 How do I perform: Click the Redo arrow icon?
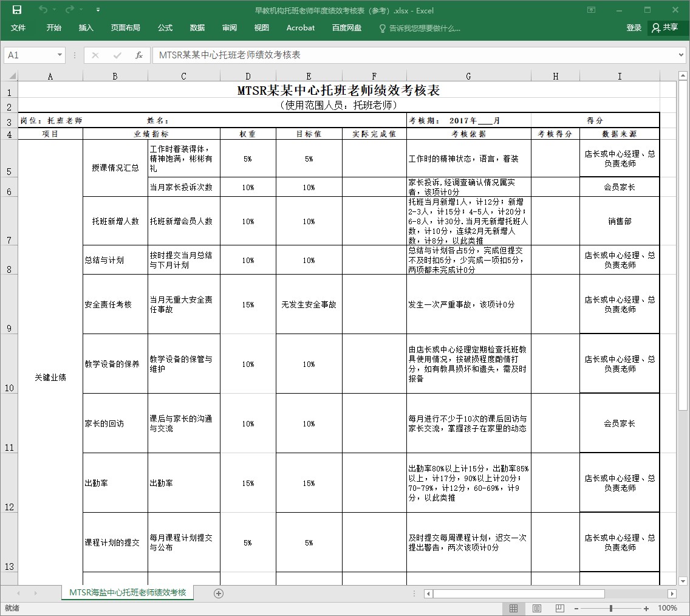point(70,10)
